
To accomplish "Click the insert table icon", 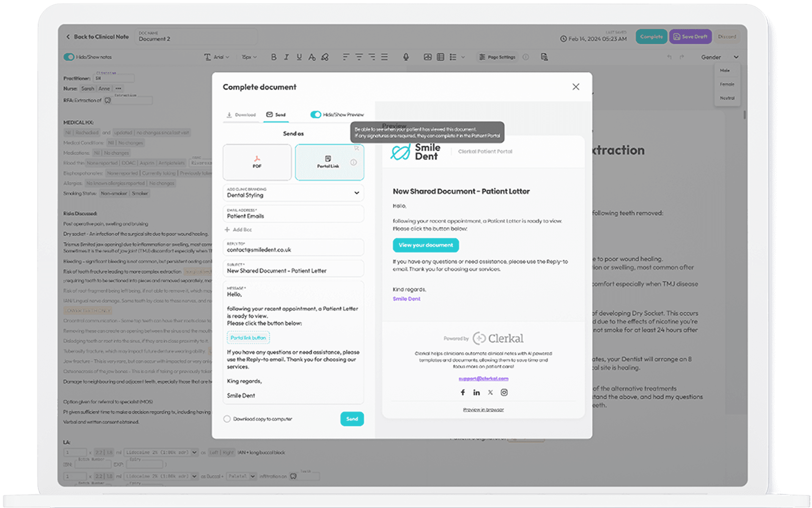I will coord(440,57).
